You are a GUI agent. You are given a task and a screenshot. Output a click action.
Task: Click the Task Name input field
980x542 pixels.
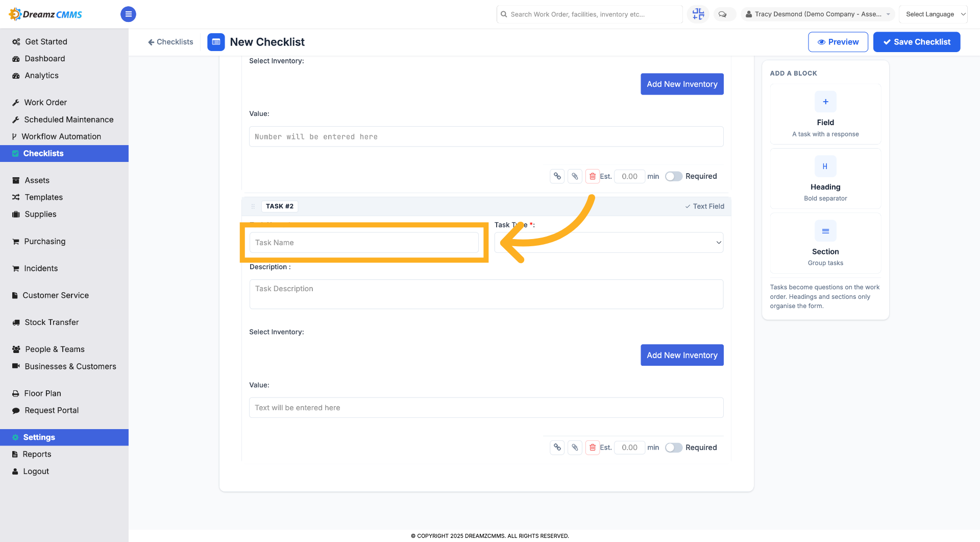(364, 243)
